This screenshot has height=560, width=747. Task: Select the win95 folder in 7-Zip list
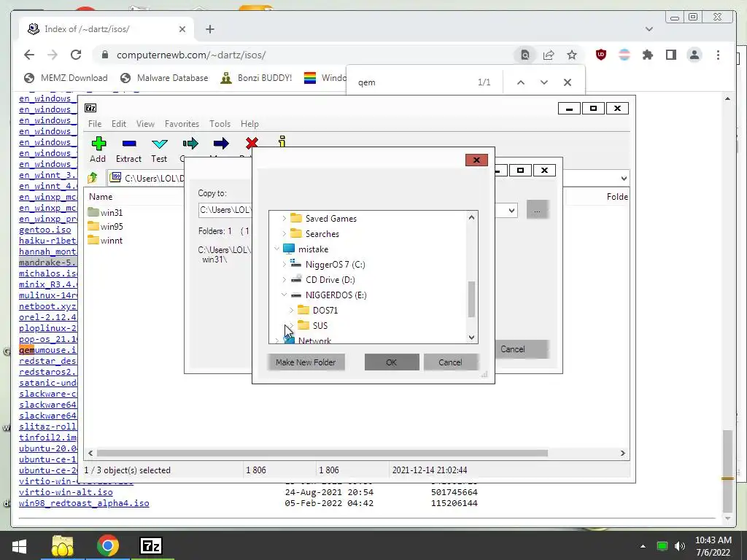click(x=112, y=227)
